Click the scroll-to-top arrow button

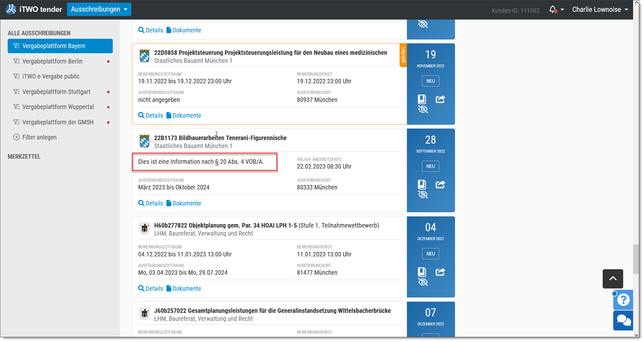[613, 279]
